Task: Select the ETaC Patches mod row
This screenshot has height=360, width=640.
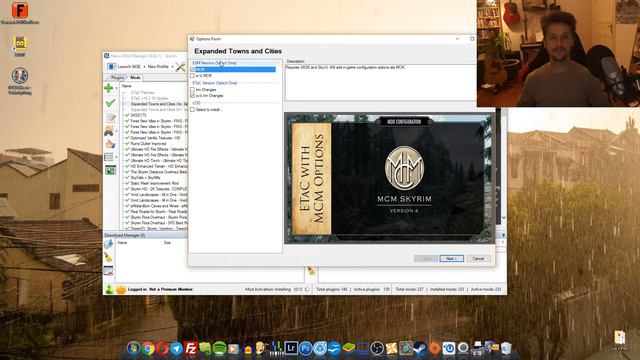Action: tap(142, 93)
